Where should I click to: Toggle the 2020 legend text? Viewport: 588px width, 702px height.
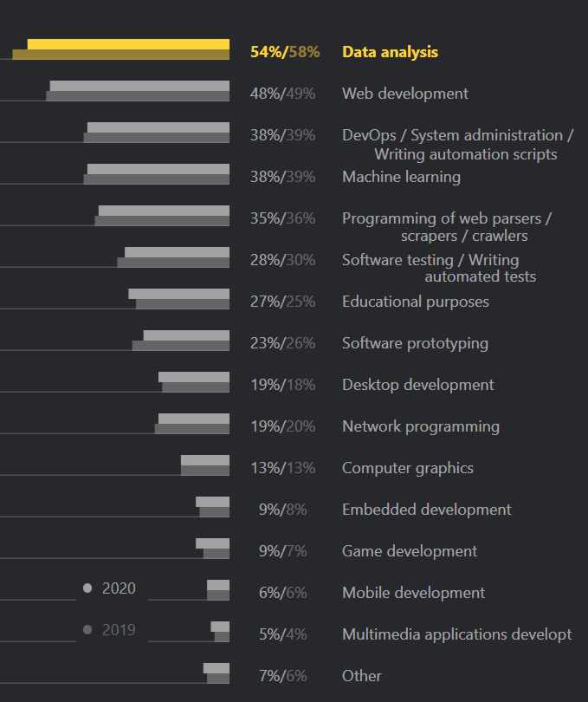tap(119, 588)
